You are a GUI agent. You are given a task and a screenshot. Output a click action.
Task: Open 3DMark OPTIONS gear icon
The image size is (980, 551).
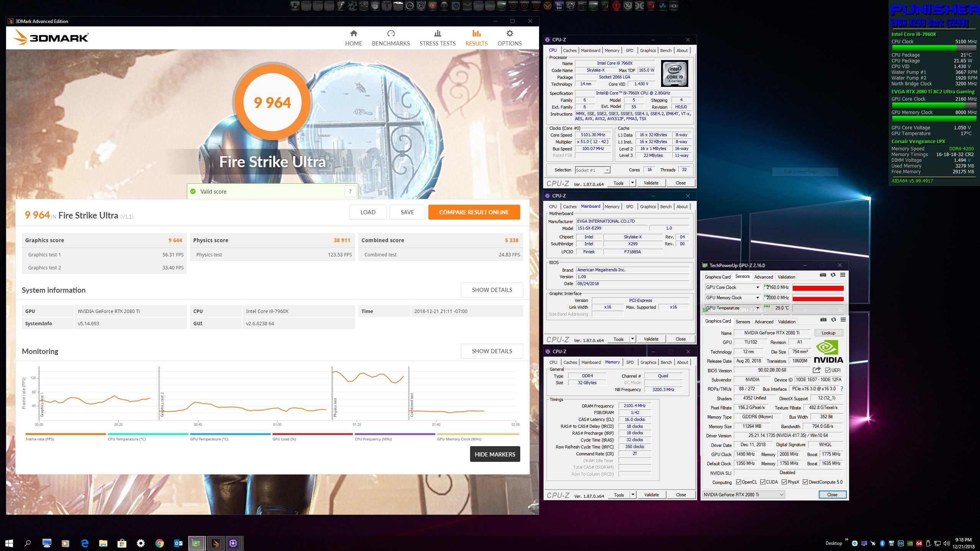click(x=509, y=34)
